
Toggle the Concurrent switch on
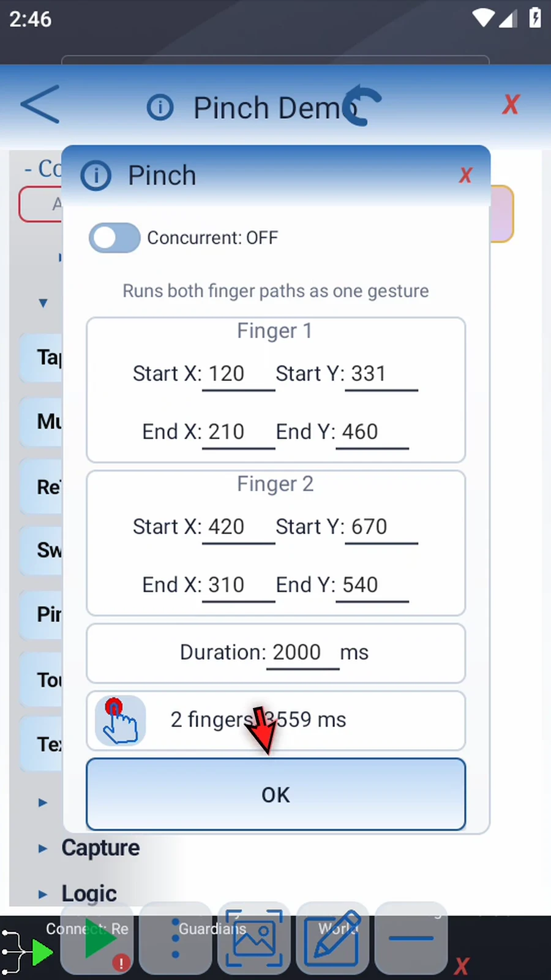coord(114,238)
